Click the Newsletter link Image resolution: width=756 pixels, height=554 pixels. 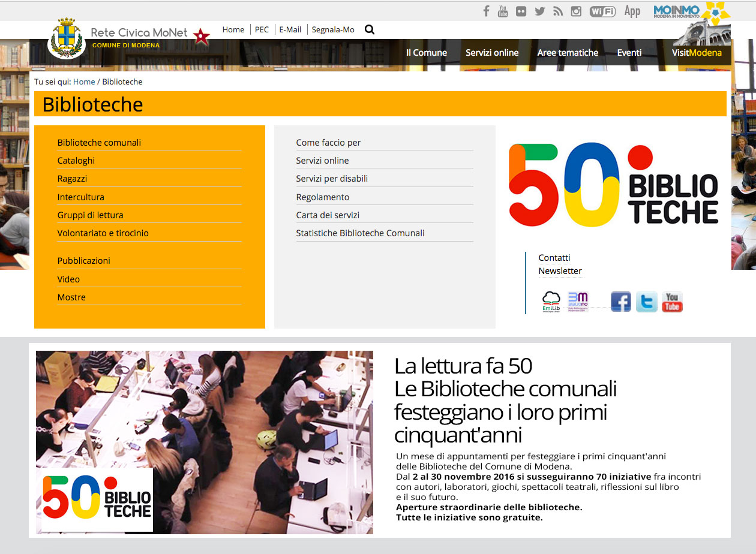(x=559, y=270)
